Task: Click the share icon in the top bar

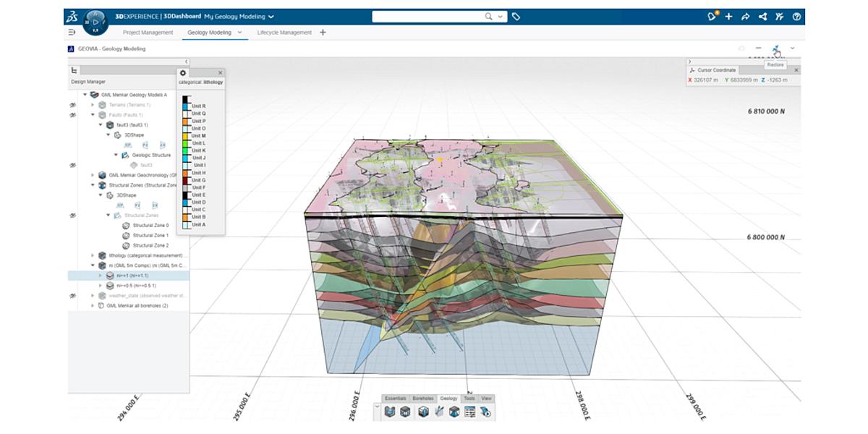Action: click(762, 16)
